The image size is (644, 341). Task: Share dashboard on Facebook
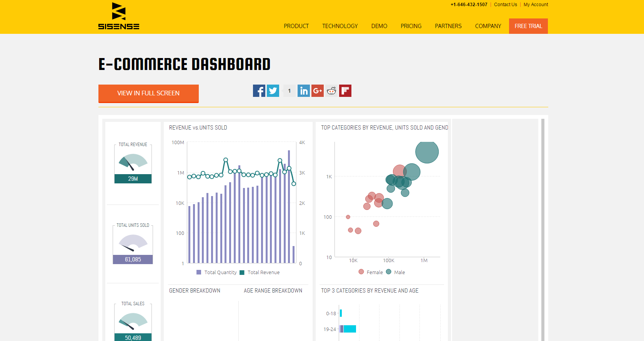259,91
